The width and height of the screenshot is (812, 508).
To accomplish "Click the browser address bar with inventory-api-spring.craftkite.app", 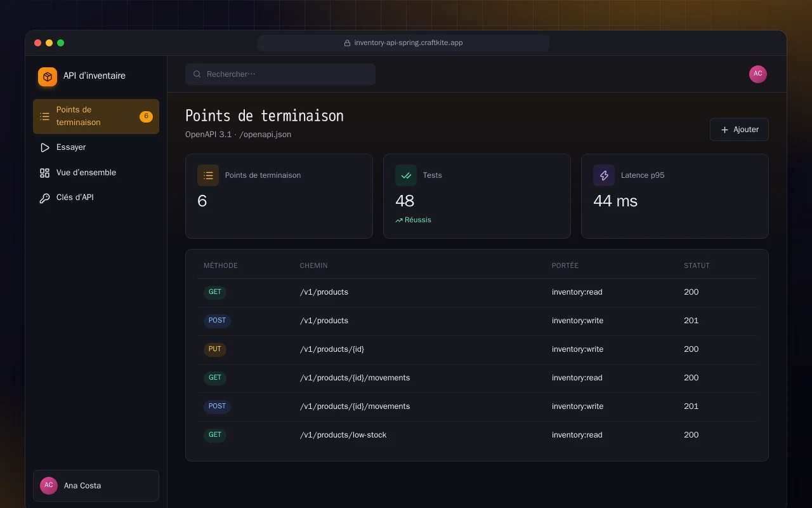I will click(403, 43).
